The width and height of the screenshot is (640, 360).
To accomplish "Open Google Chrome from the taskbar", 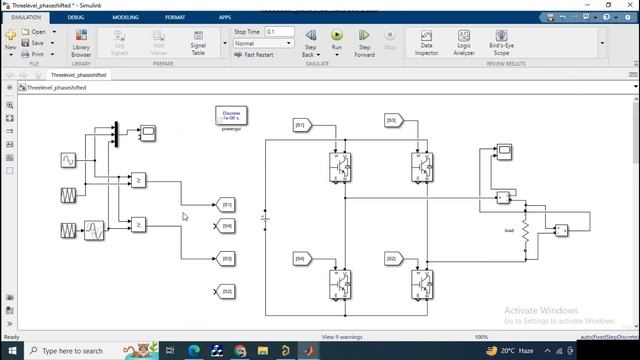I will [240, 351].
